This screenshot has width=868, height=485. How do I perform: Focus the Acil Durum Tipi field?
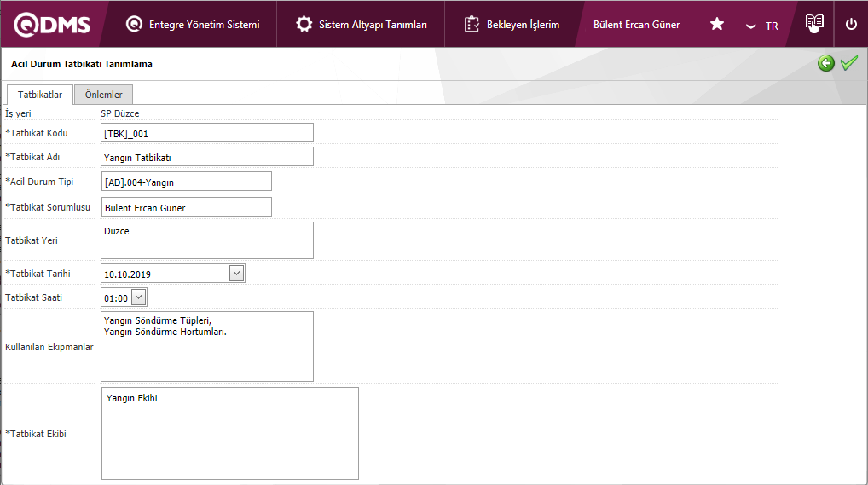186,182
